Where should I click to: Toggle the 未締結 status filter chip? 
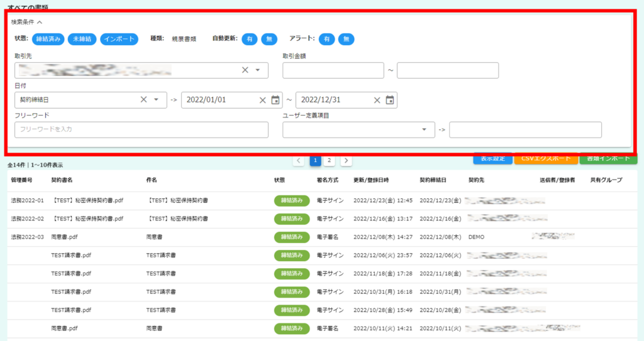(81, 39)
